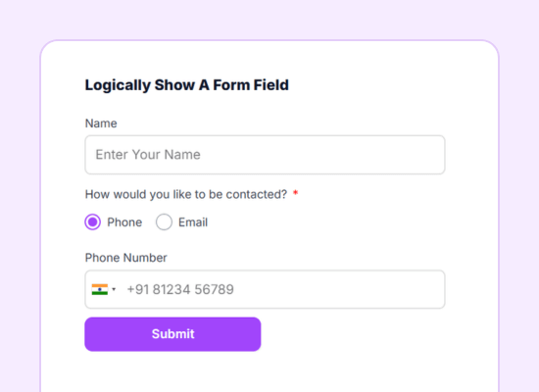Click the red required asterisk
539x392 pixels.
[295, 193]
